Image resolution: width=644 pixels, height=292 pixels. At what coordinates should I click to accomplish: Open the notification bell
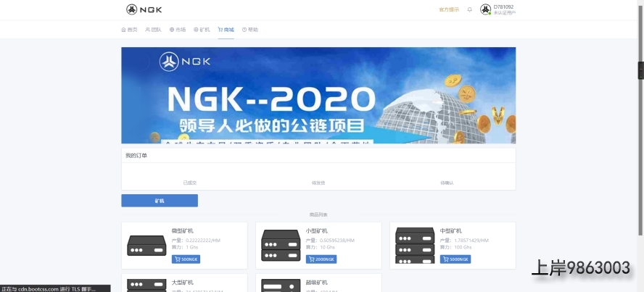(469, 9)
